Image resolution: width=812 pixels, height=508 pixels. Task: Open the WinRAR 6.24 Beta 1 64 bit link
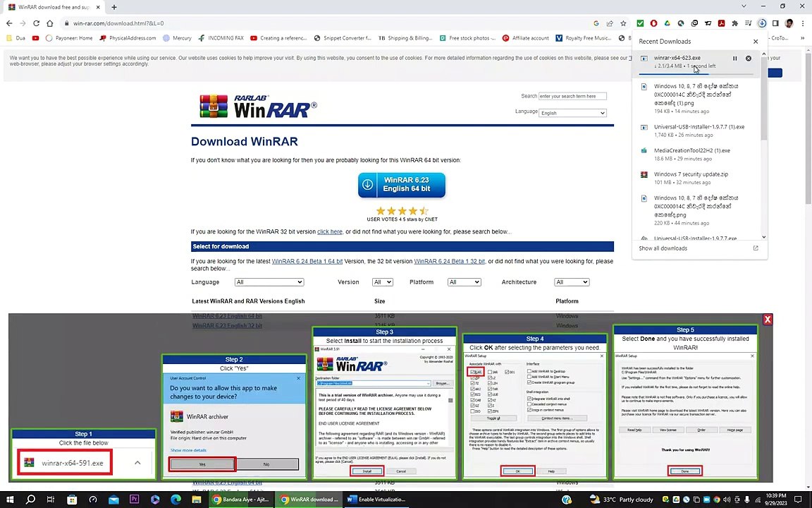(x=307, y=261)
